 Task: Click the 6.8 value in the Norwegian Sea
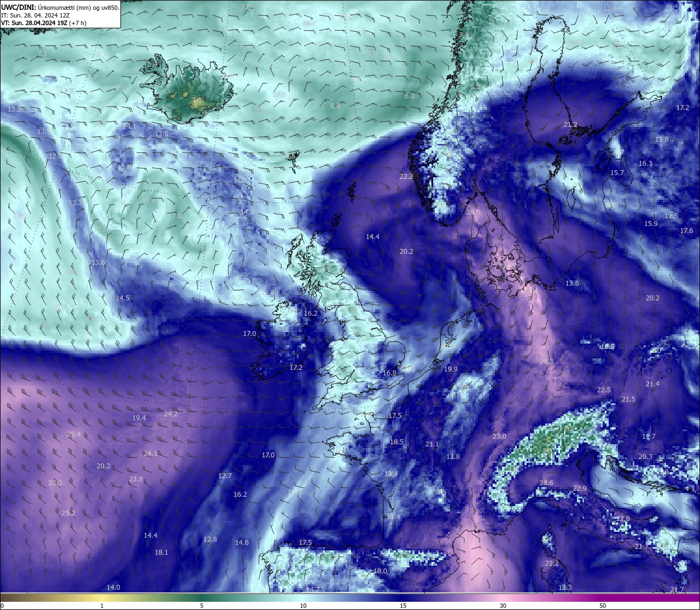pyautogui.click(x=335, y=106)
